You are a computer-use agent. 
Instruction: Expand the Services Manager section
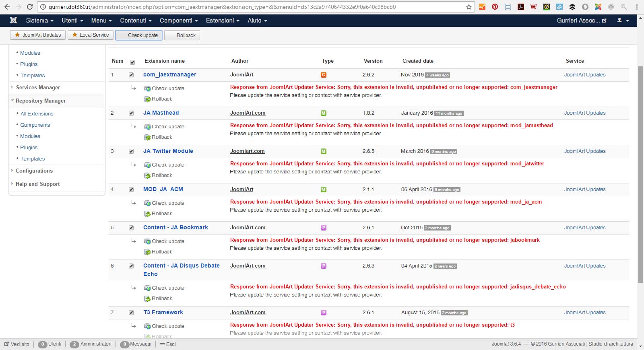38,88
